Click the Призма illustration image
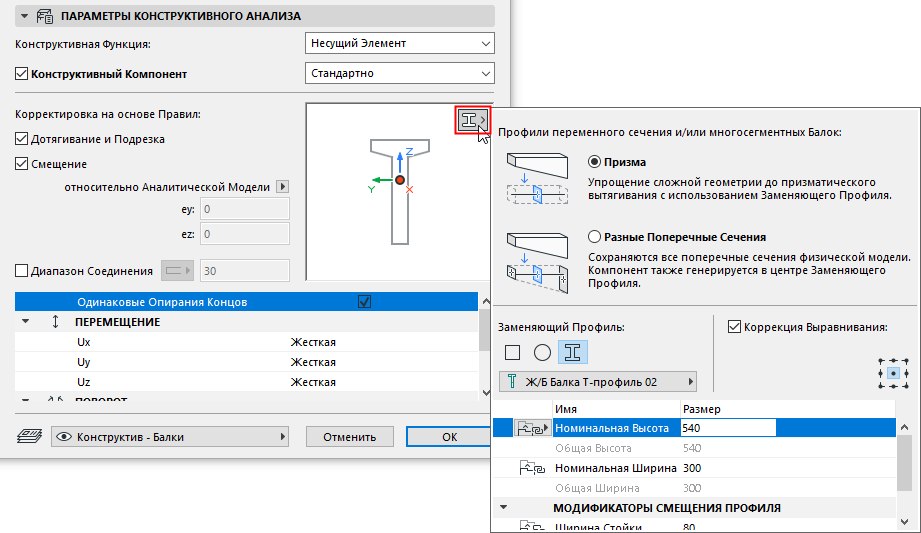The height and width of the screenshot is (533, 921). coord(537,178)
